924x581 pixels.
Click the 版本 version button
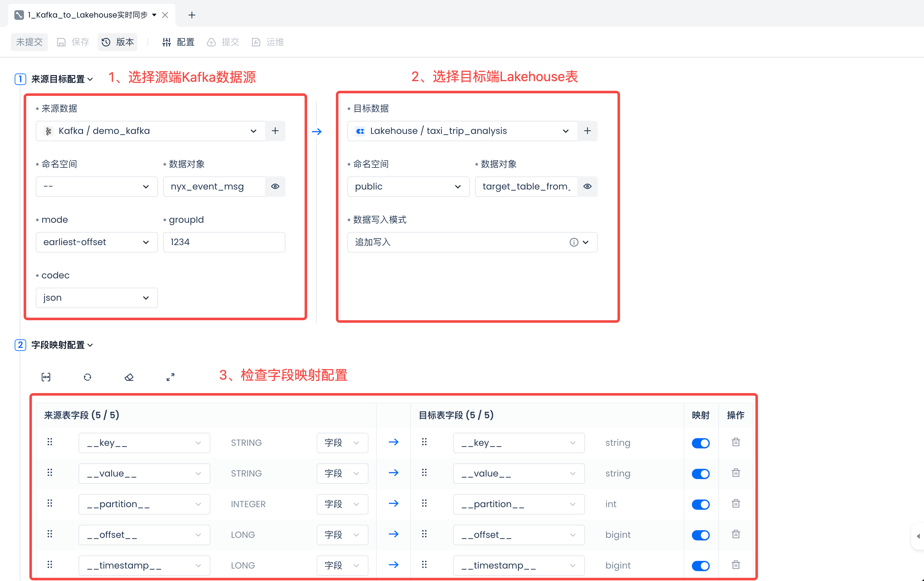(118, 42)
